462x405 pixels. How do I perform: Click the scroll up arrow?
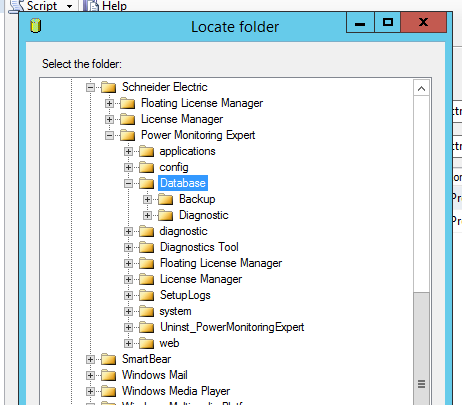pyautogui.click(x=421, y=88)
